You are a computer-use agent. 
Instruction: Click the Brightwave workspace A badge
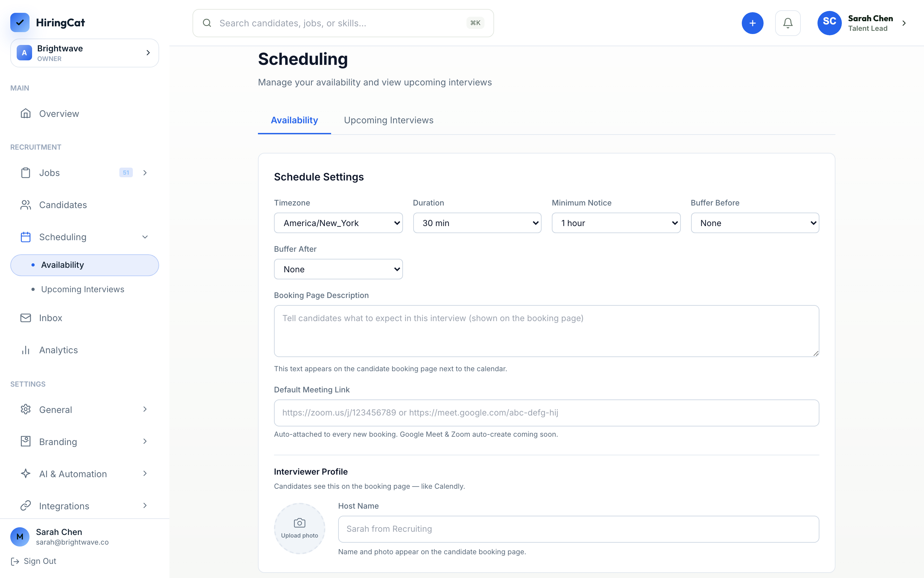click(24, 53)
